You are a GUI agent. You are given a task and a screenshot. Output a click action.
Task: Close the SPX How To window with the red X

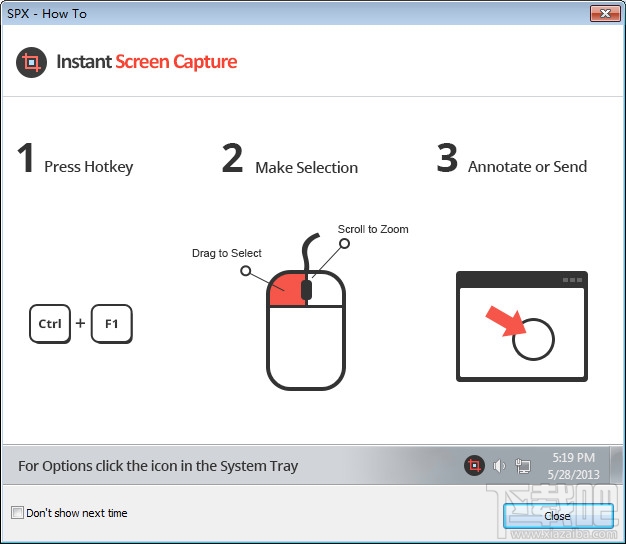(x=605, y=14)
